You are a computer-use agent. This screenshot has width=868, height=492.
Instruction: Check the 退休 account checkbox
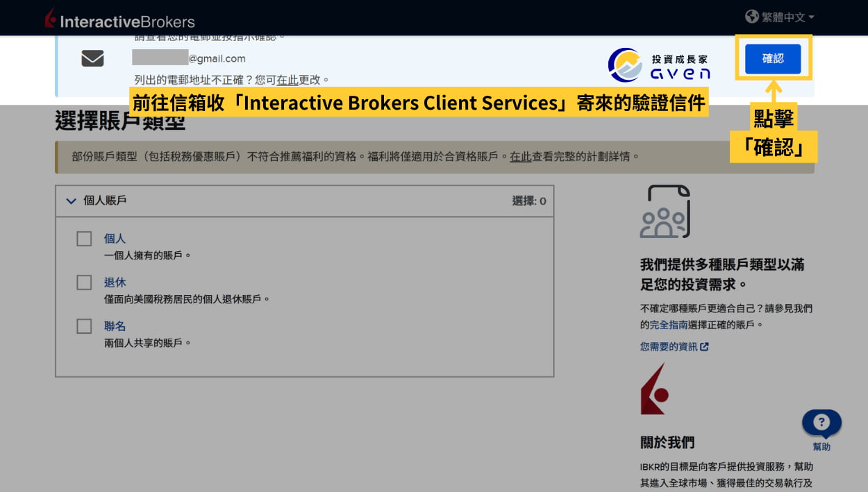(x=84, y=282)
